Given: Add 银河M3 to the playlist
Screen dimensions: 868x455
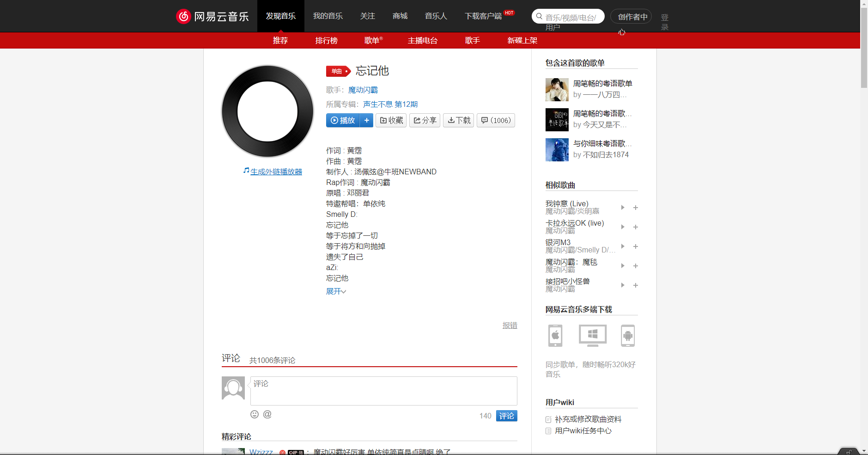Looking at the screenshot, I should coord(636,246).
